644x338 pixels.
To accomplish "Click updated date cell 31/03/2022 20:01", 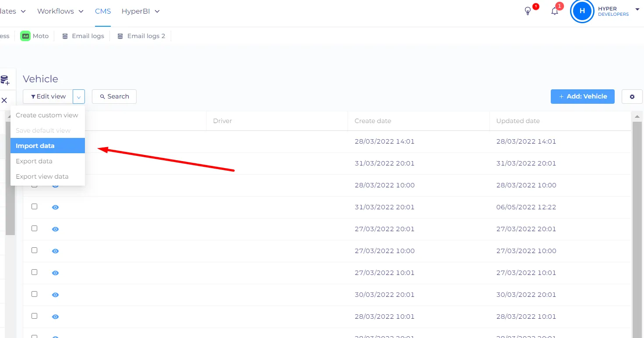I will (526, 163).
